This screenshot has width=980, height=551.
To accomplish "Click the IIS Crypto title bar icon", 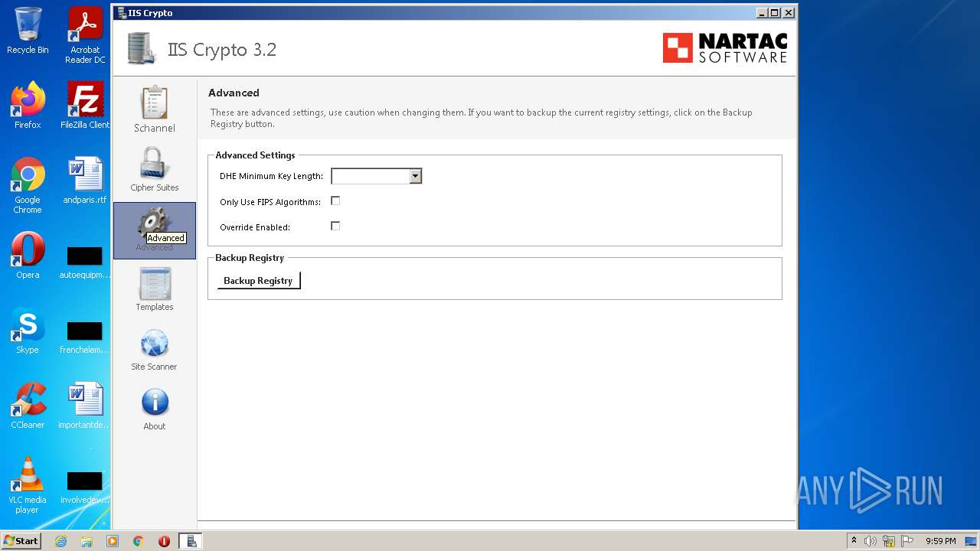I will click(x=122, y=12).
